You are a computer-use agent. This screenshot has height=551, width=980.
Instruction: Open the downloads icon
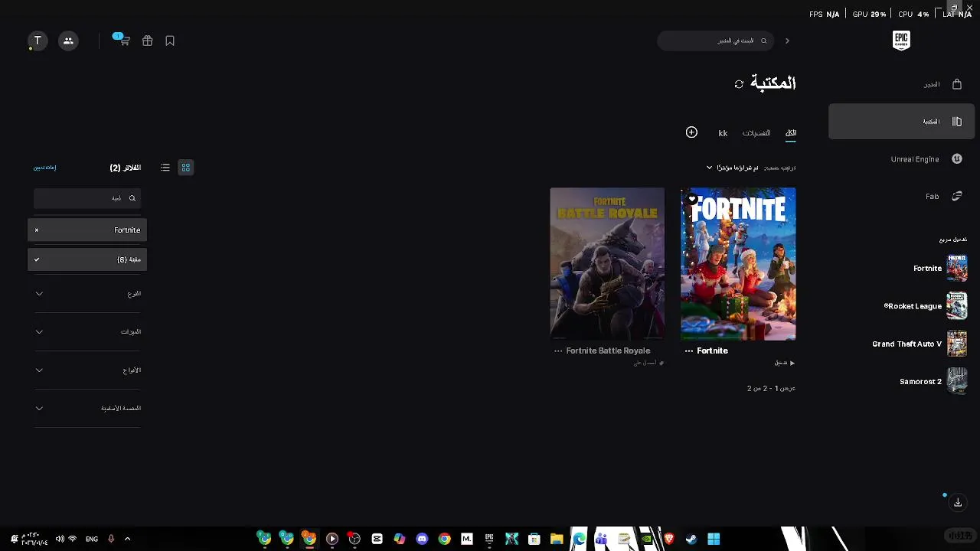coord(958,503)
